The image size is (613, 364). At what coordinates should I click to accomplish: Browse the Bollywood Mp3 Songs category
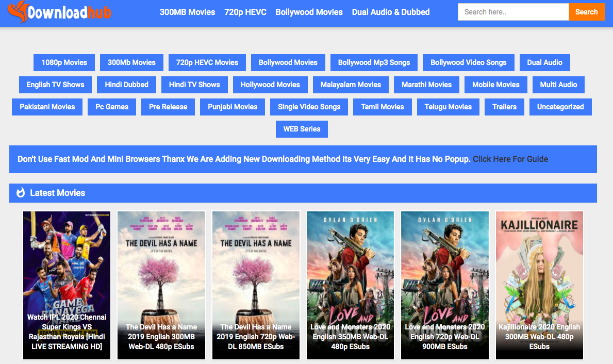(x=374, y=62)
